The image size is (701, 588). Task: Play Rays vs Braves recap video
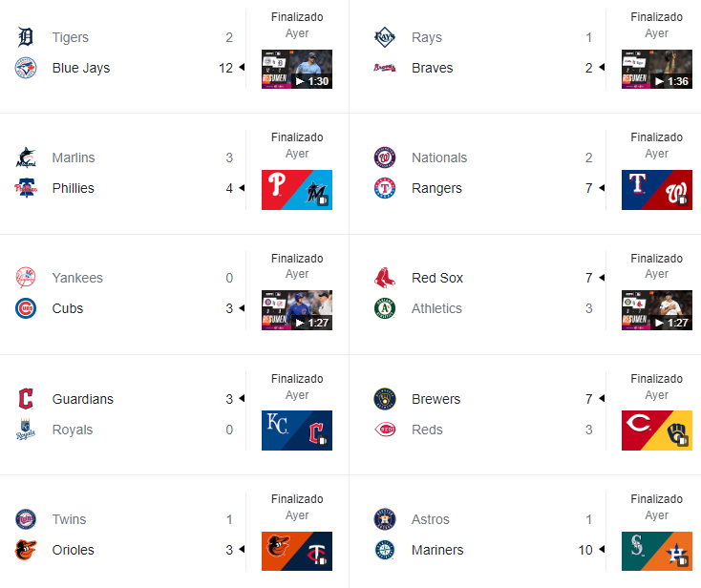click(x=656, y=69)
